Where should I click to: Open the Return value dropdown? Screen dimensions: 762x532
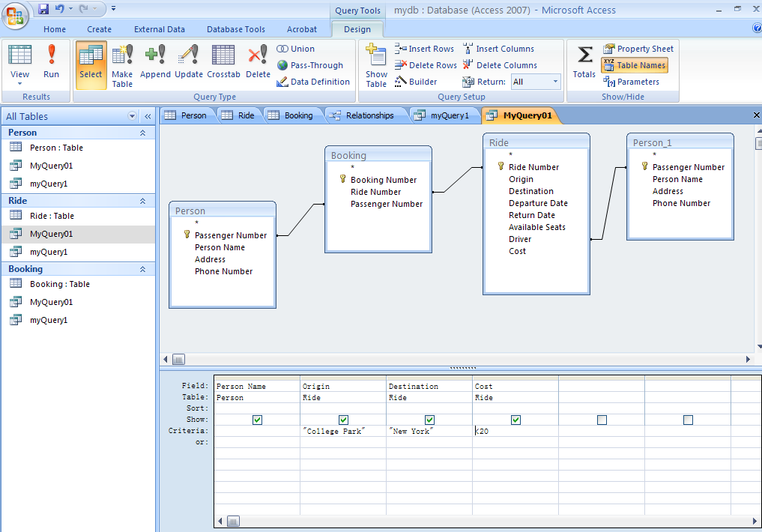555,82
